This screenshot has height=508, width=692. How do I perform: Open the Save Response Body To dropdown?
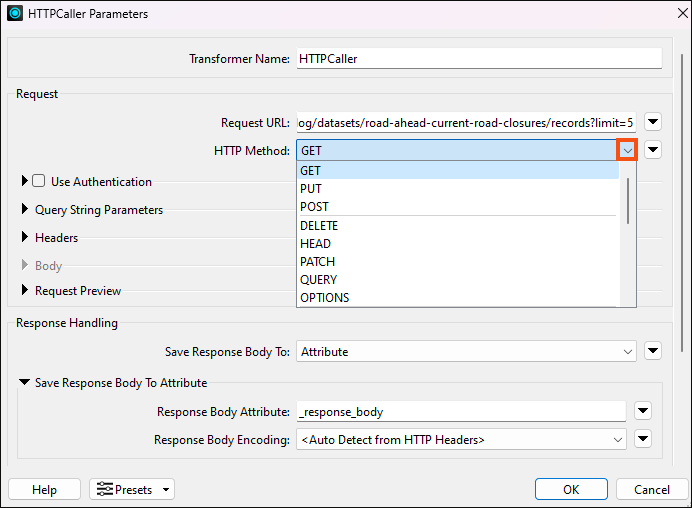pyautogui.click(x=466, y=351)
